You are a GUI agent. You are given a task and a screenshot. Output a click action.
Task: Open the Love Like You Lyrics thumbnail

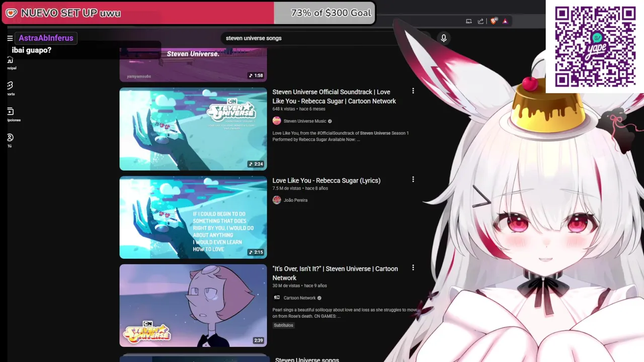tap(193, 218)
